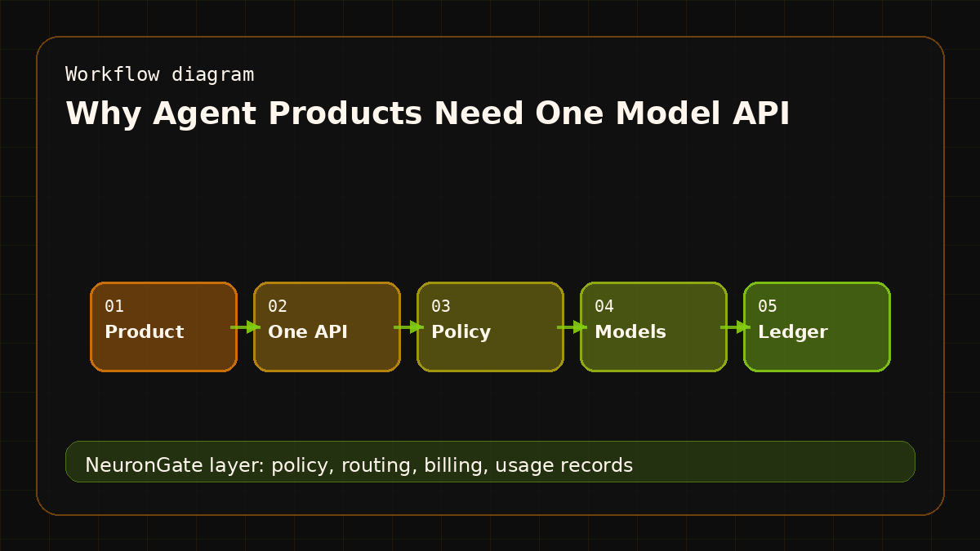Image resolution: width=980 pixels, height=551 pixels.
Task: Click the 'Why Agent Products Need One Model API' title
Action: [428, 113]
